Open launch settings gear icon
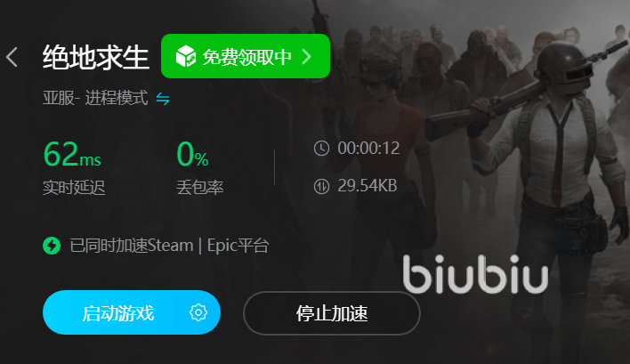The height and width of the screenshot is (364, 630). tap(198, 312)
